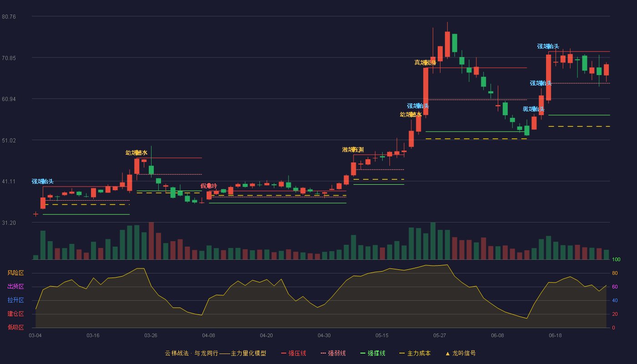This screenshot has width=637, height=364.
Task: Select the 风险区 zone label
Action: coord(15,273)
